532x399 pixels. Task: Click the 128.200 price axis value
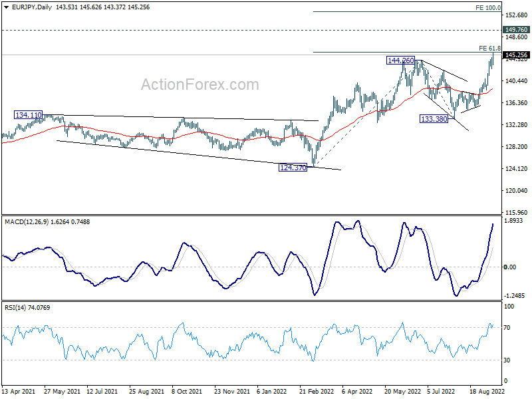coord(517,146)
